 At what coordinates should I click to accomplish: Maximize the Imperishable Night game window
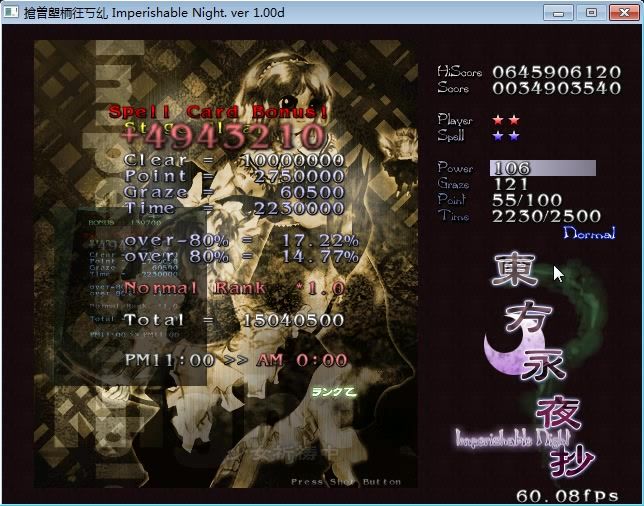point(591,12)
